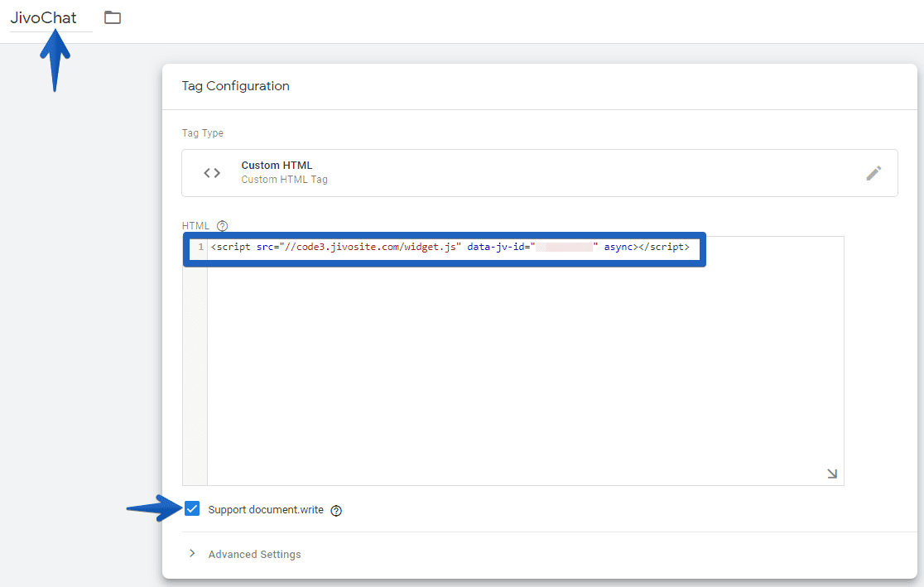Click the JivoChat tag name field

click(46, 17)
